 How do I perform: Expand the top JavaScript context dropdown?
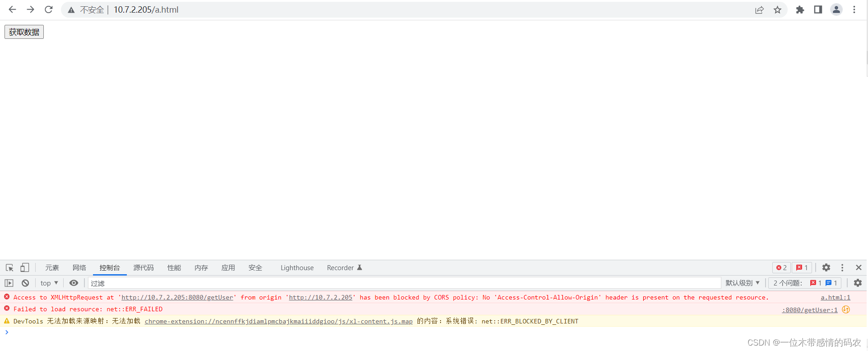[49, 283]
